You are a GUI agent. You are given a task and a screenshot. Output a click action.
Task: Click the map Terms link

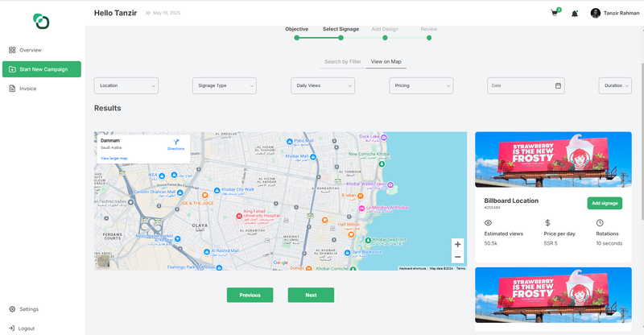(460, 268)
